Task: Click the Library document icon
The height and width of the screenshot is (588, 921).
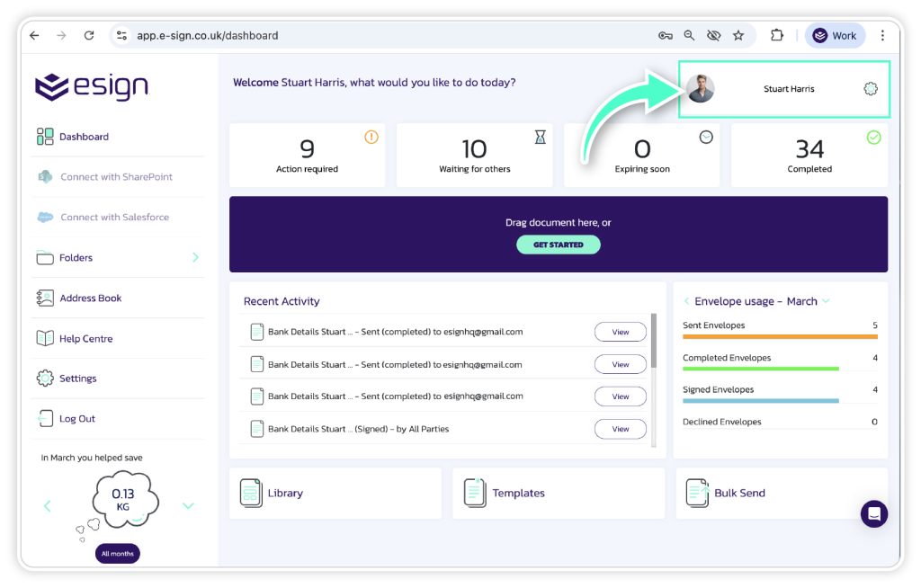Action: 251,493
